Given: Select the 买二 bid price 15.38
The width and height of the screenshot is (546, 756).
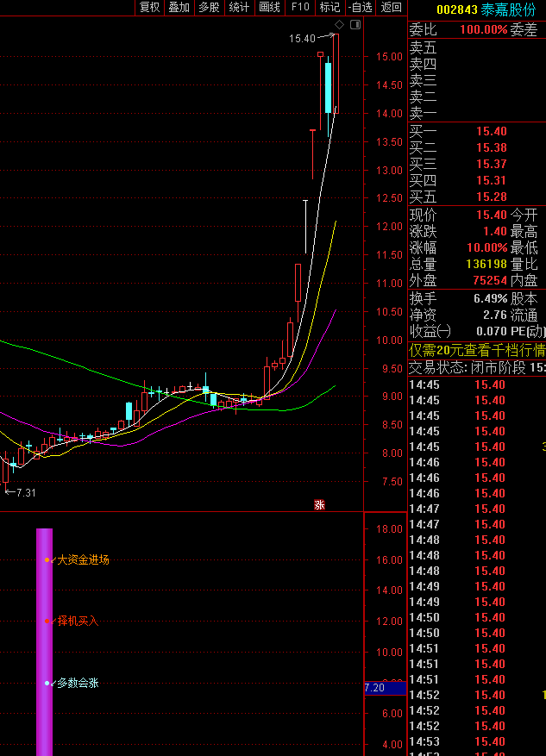Looking at the screenshot, I should [492, 147].
